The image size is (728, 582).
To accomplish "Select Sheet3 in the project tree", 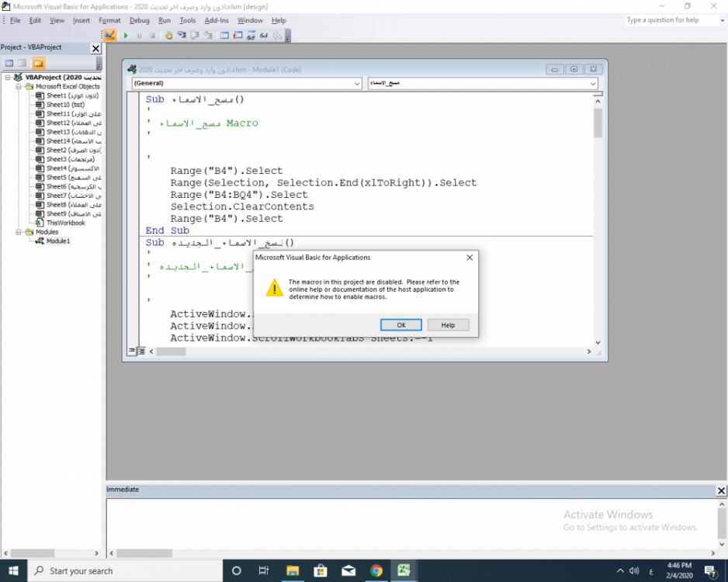I will (65, 159).
